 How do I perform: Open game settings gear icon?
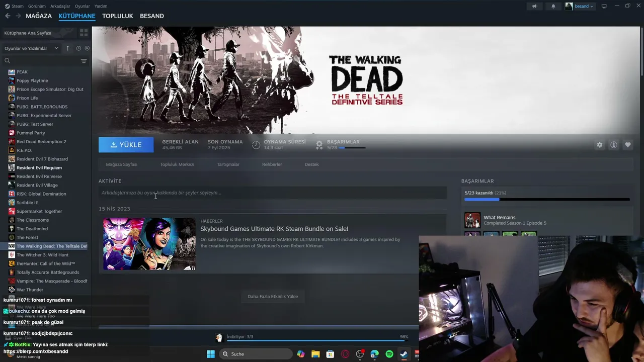click(x=599, y=145)
